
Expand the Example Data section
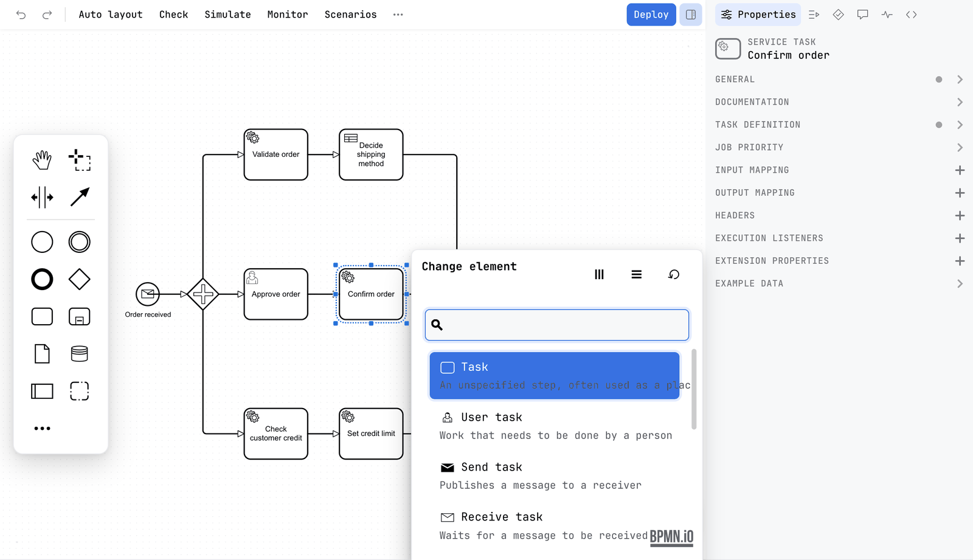click(840, 284)
